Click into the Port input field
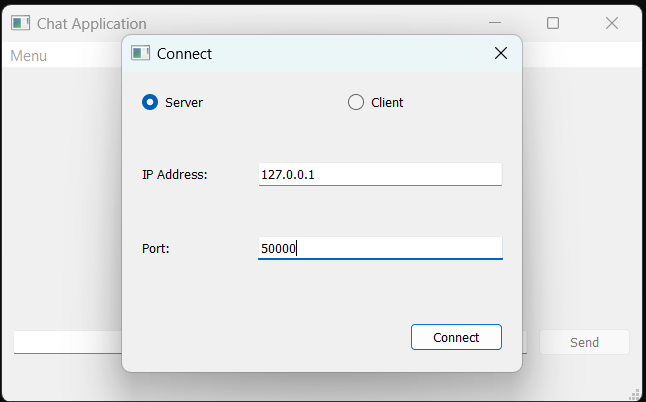Screen dimensions: 646x402 click(x=380, y=248)
